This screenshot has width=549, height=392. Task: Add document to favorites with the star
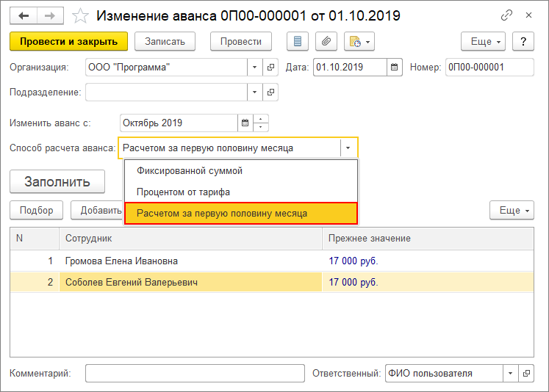click(x=80, y=16)
